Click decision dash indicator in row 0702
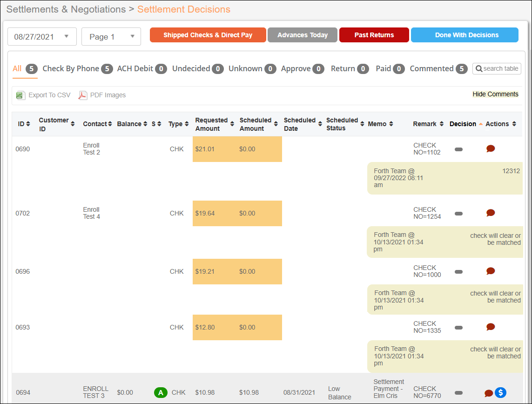This screenshot has width=532, height=404. [x=459, y=214]
